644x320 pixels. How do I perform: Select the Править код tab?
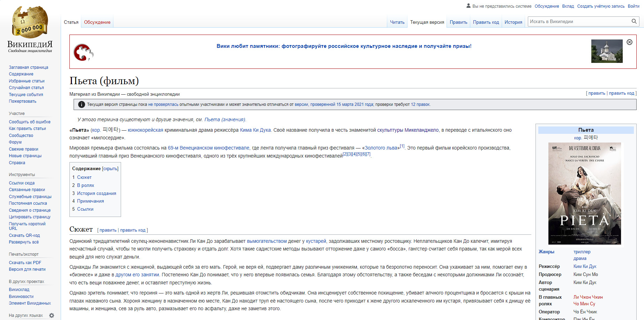click(486, 22)
